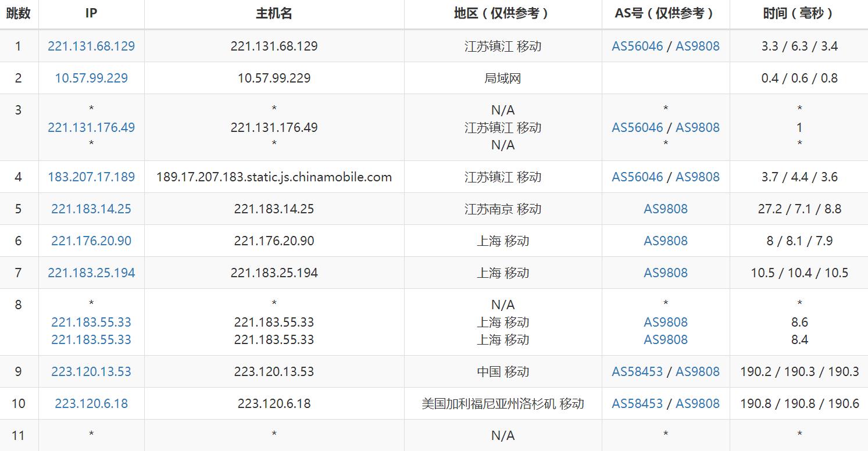
Task: Click hop number 11 cell
Action: [x=19, y=435]
